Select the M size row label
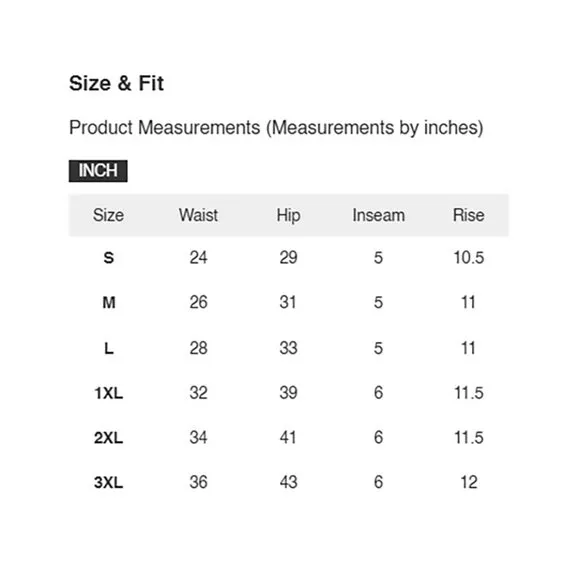Viewport: 580px width, 580px height. point(109,303)
